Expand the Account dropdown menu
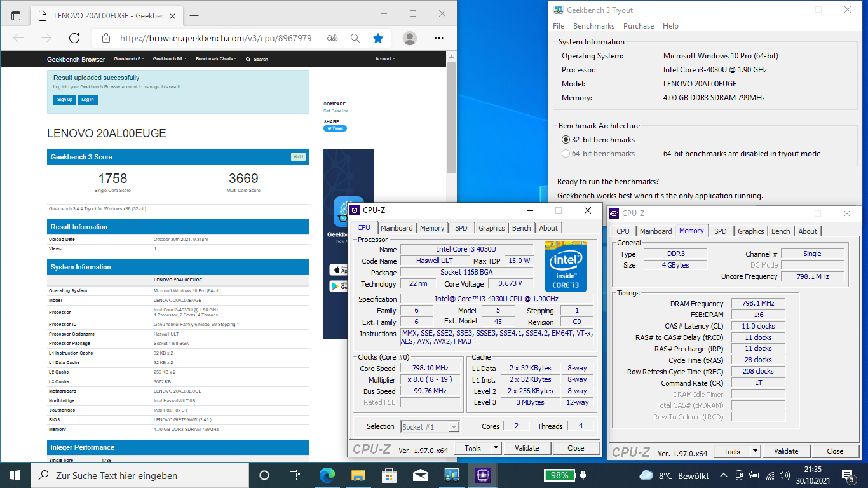 pos(385,59)
